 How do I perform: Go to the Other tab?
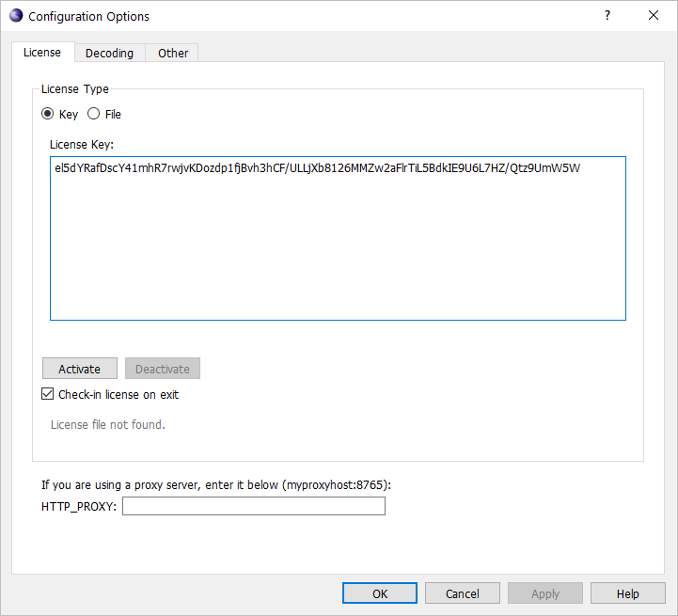pos(173,54)
